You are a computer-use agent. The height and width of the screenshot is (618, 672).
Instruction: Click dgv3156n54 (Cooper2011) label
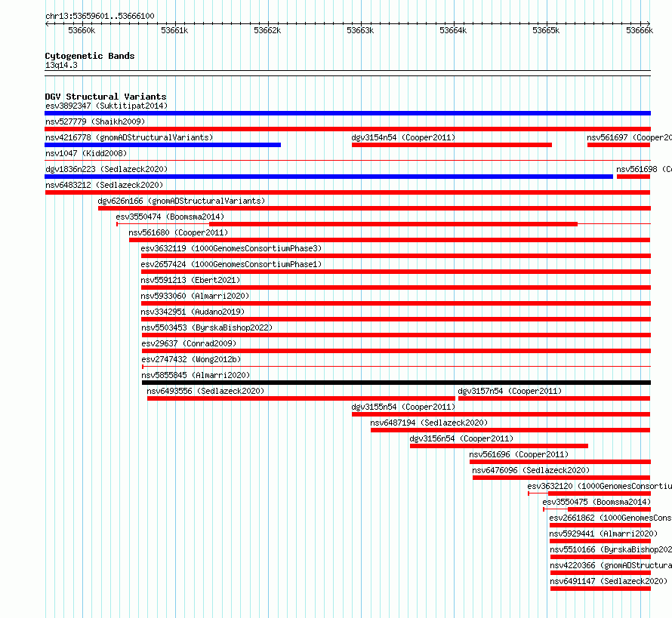pos(461,438)
